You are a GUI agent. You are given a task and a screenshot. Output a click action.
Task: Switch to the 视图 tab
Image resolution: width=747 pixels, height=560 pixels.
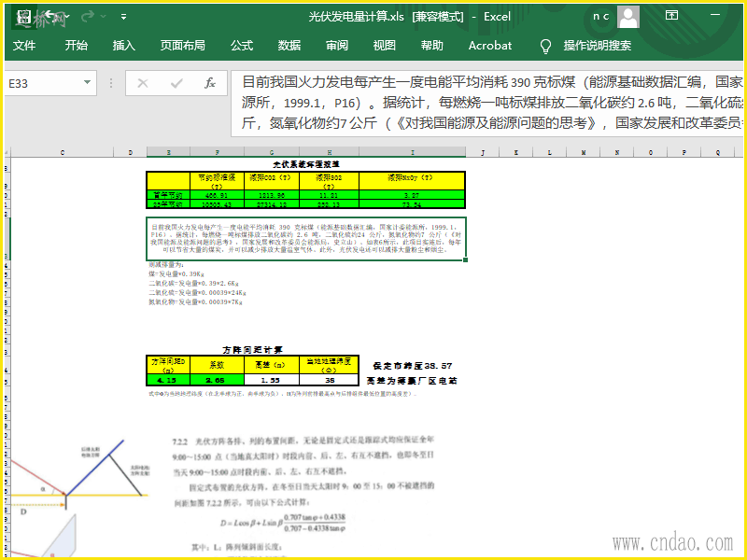click(x=385, y=45)
